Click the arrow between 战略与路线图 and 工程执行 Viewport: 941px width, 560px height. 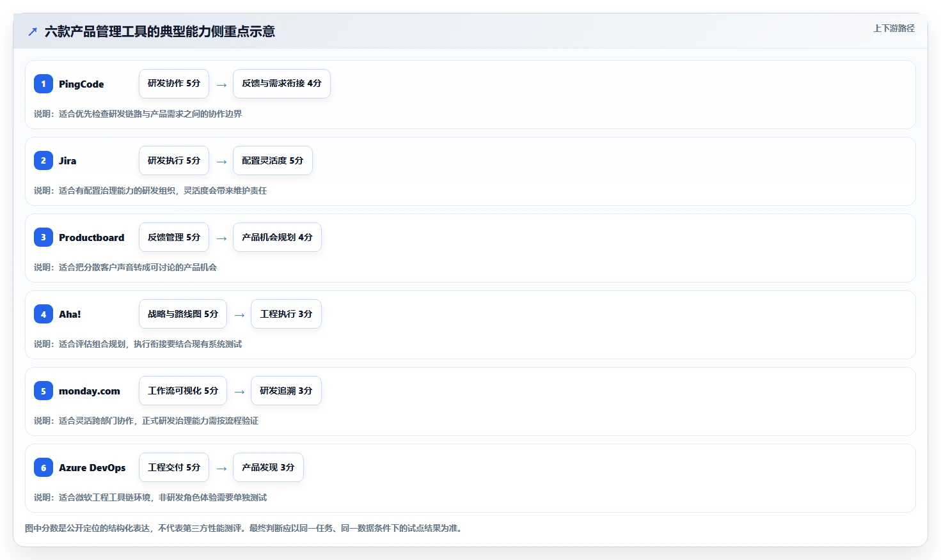click(x=239, y=315)
